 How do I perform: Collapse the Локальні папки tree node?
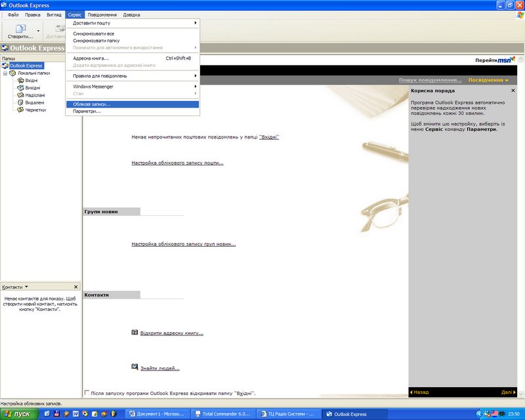[x=5, y=73]
